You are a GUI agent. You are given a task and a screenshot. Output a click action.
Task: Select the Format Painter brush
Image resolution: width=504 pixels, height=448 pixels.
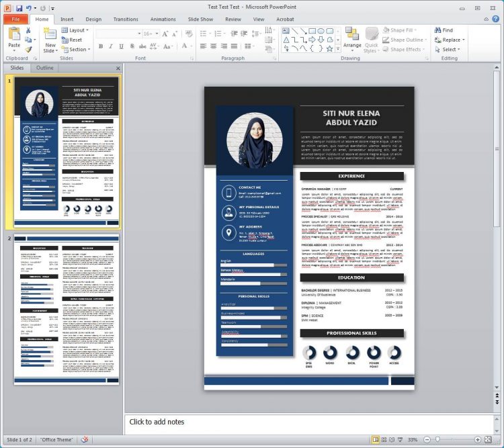click(x=29, y=49)
